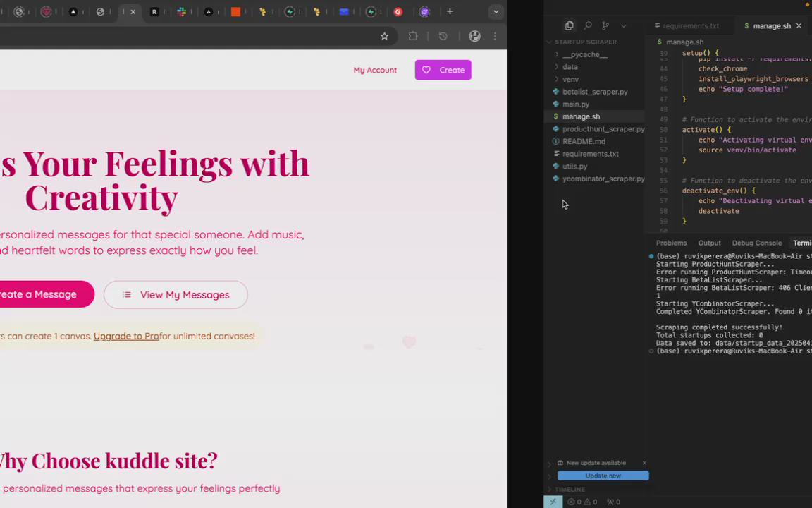Click the Scraping completed successfully terminal line

click(719, 327)
